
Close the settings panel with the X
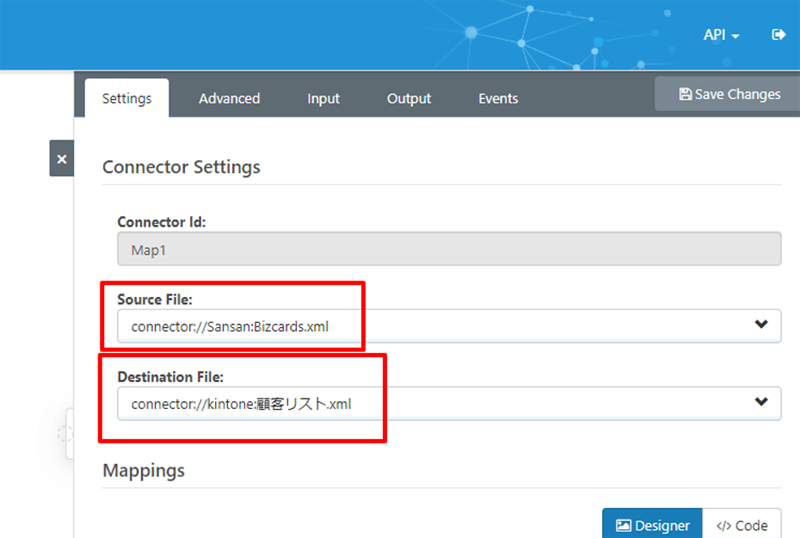pyautogui.click(x=62, y=159)
